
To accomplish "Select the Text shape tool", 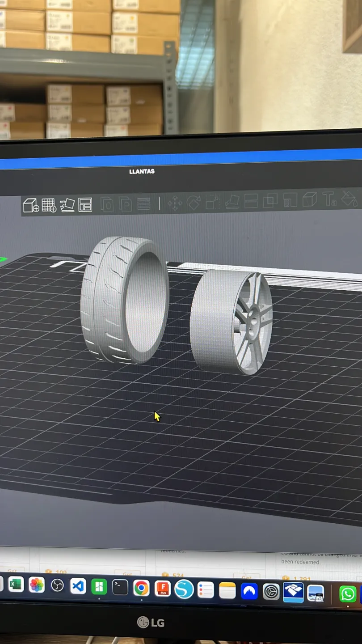I will click(x=329, y=199).
